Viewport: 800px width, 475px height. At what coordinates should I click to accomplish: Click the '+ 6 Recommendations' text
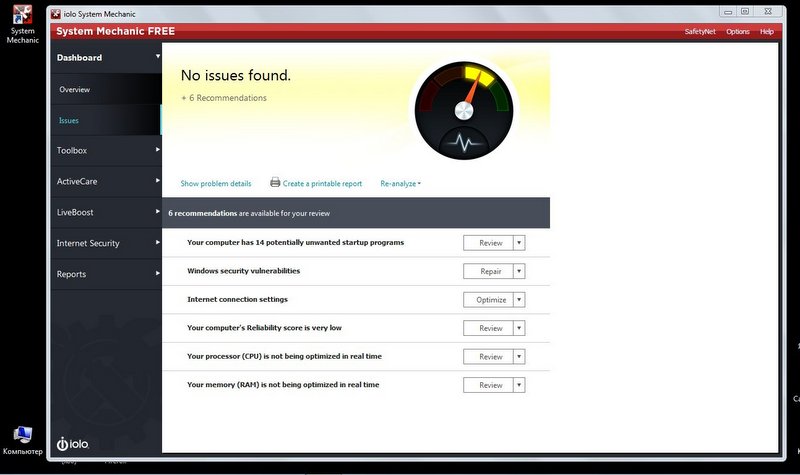coord(223,98)
